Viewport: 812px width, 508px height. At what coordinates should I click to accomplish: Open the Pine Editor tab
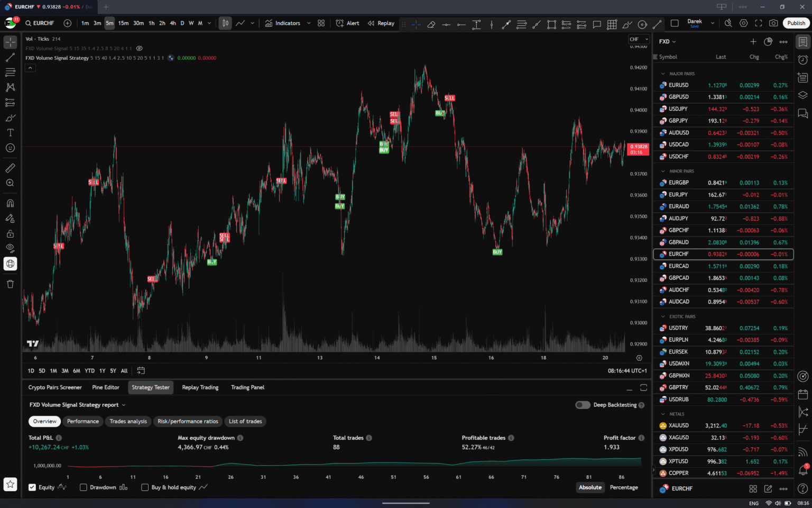(106, 387)
